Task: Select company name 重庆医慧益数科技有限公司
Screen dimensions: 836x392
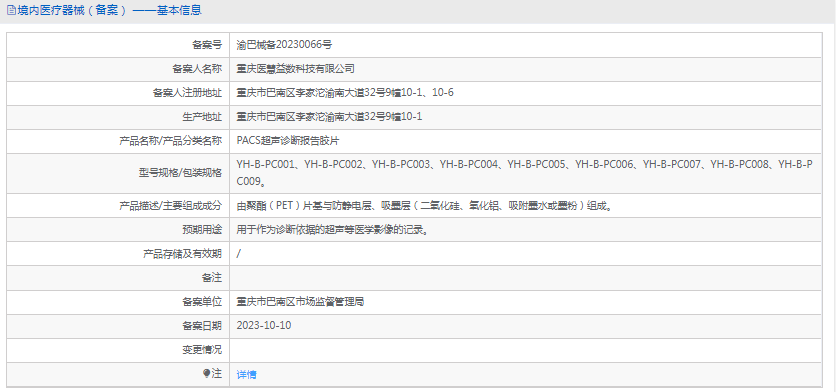Action: pyautogui.click(x=296, y=69)
